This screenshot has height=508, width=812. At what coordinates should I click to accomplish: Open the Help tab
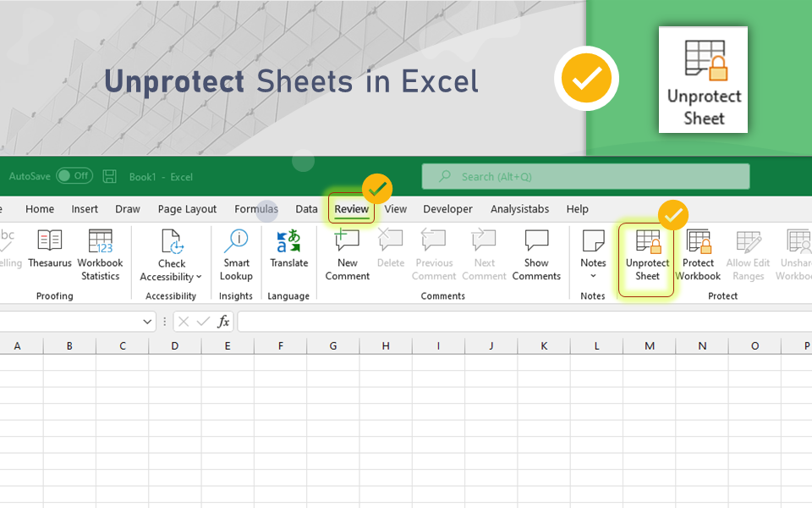[x=578, y=209]
